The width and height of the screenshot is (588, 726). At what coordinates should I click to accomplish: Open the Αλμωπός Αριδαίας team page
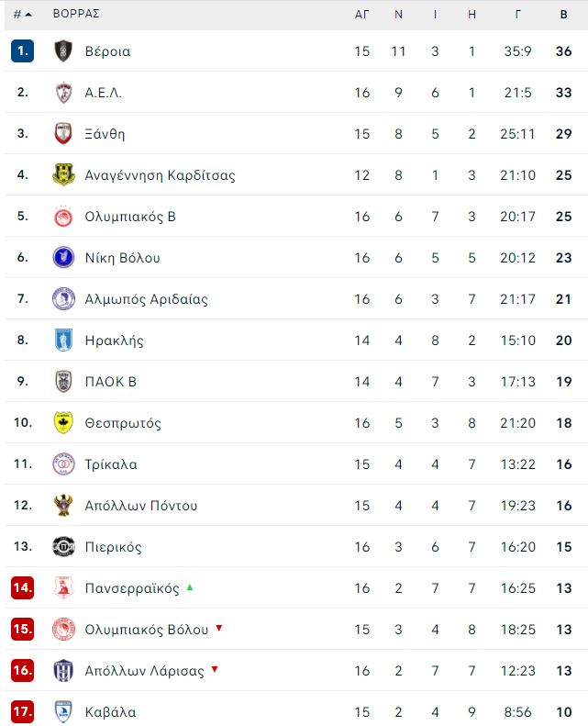coord(146,299)
